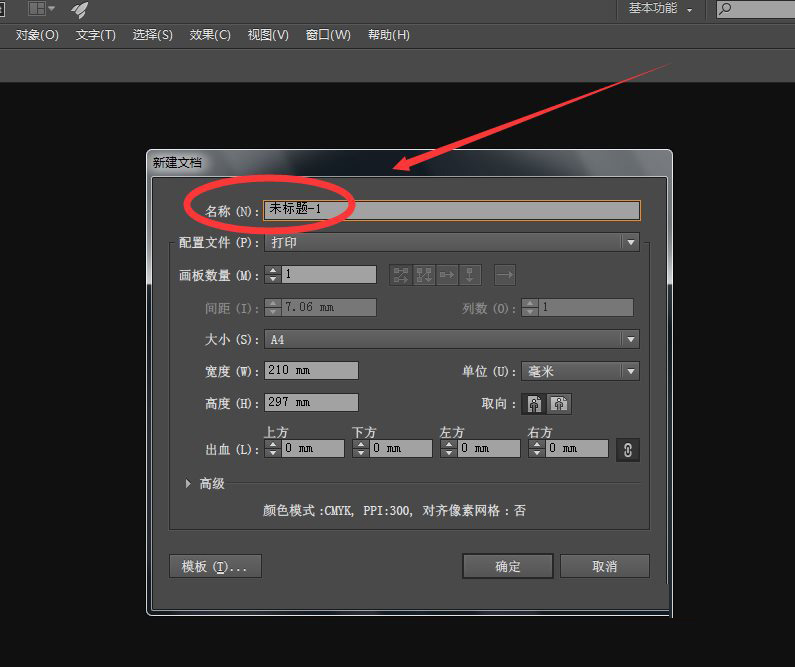This screenshot has width=795, height=667.
Task: Click the 左方 left bleed field
Action: [x=489, y=448]
